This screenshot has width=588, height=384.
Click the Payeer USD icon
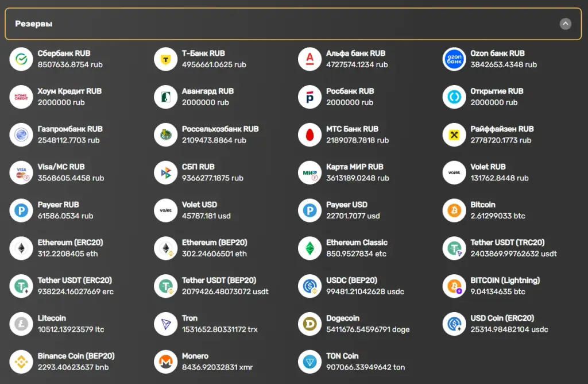coord(310,210)
